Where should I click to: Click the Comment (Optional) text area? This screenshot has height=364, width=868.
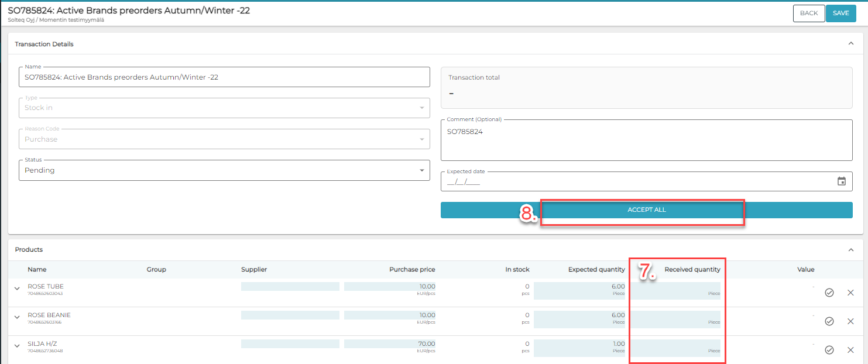point(646,140)
